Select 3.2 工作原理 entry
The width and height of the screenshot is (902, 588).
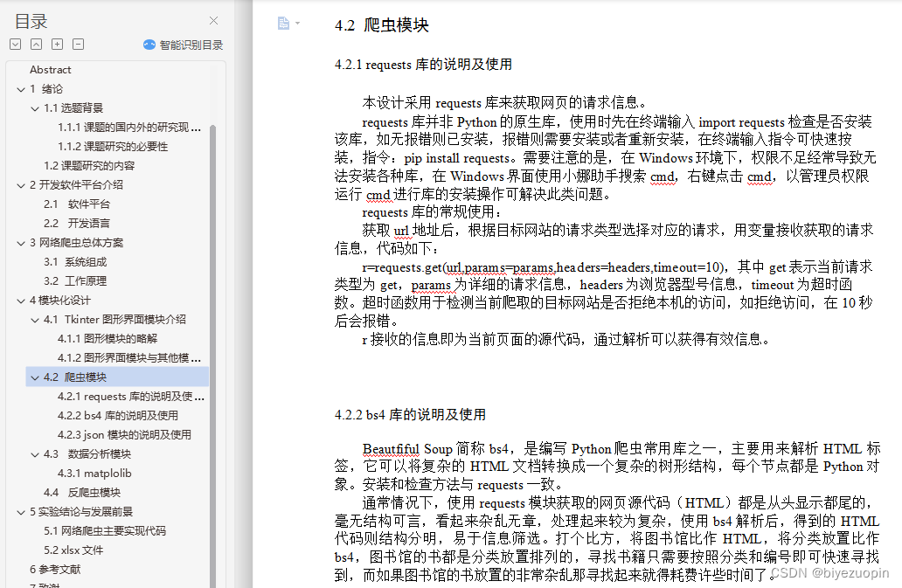click(x=75, y=281)
